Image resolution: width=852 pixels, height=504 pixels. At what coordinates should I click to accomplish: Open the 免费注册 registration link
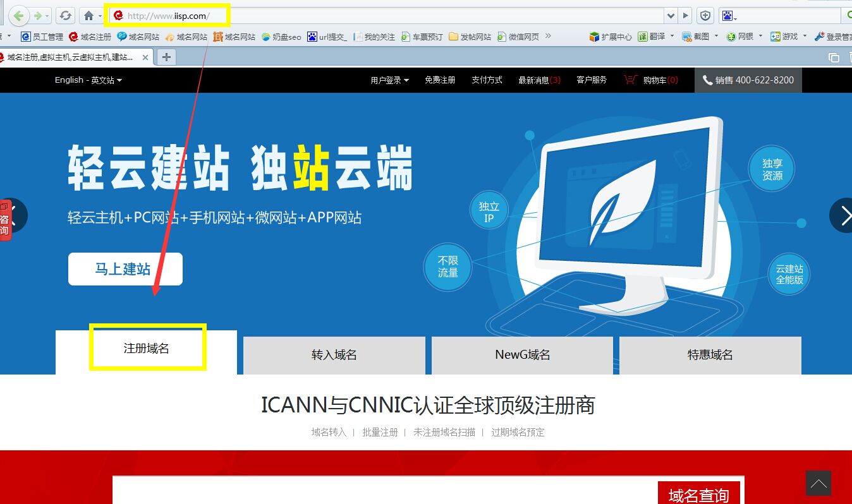[440, 80]
